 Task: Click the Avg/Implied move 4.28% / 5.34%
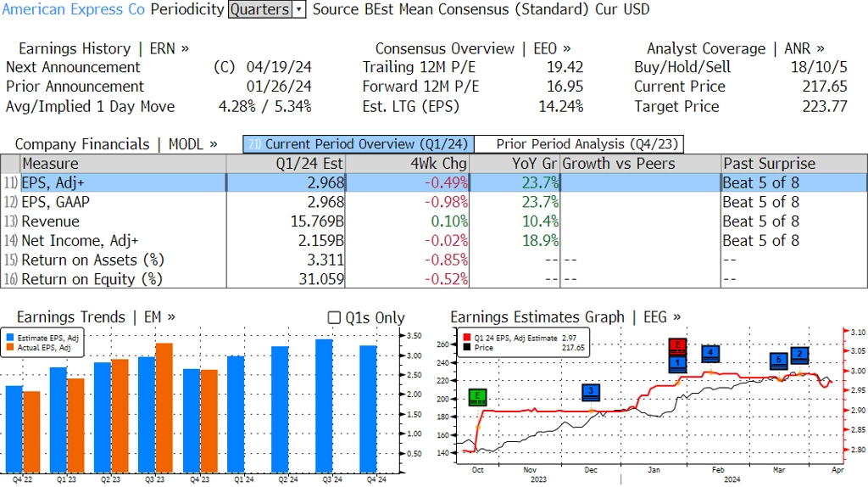265,106
